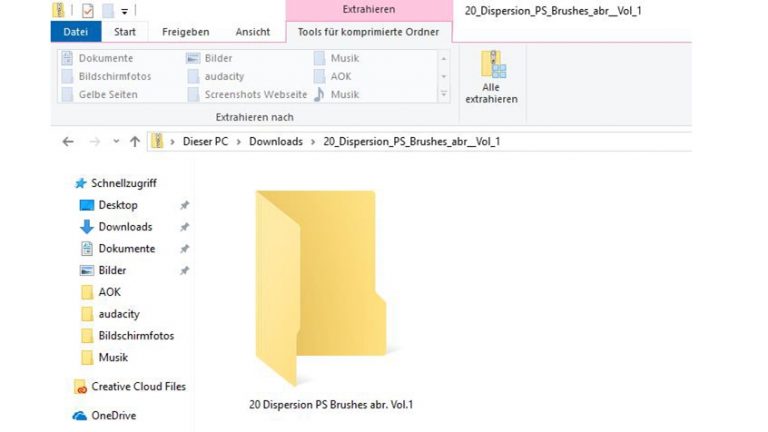
Task: Click the pin icon next to Bilder
Action: pos(184,270)
